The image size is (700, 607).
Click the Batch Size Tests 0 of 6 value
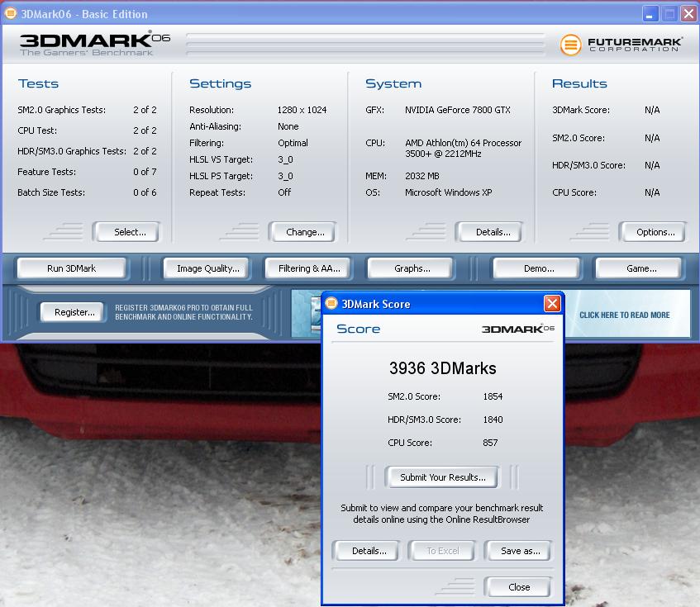coord(145,192)
